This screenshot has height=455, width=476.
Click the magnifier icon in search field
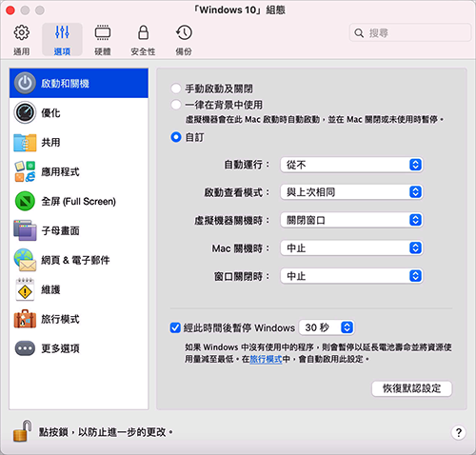359,32
